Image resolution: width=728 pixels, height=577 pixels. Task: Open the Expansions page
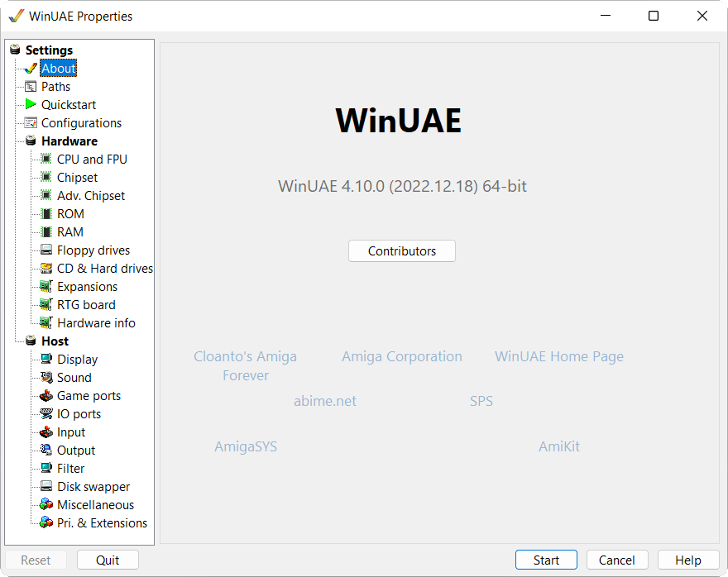87,287
